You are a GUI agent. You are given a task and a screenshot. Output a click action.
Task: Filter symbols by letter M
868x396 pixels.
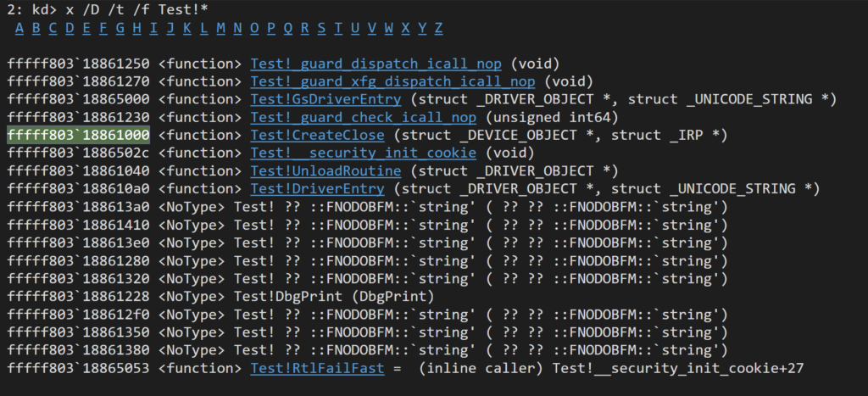[x=221, y=28]
